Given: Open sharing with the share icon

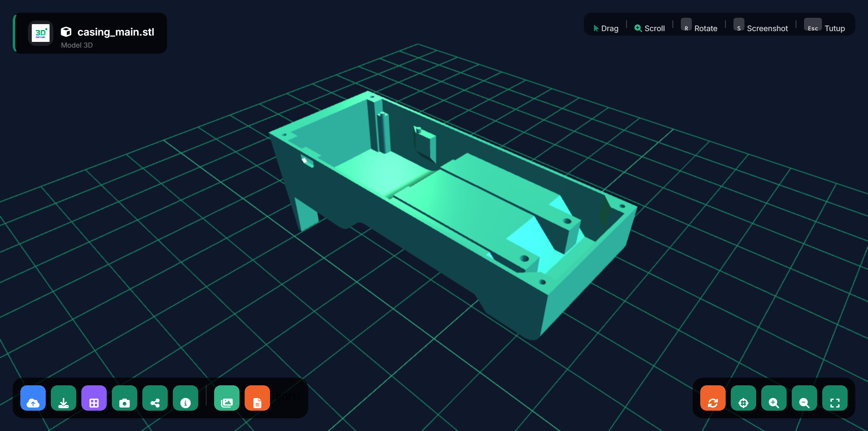Looking at the screenshot, I should pos(155,398).
